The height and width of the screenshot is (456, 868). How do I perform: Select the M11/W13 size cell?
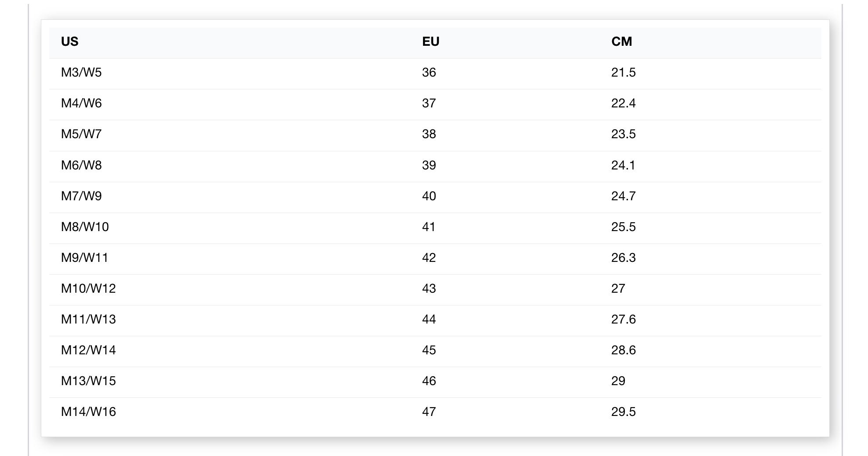pyautogui.click(x=88, y=319)
